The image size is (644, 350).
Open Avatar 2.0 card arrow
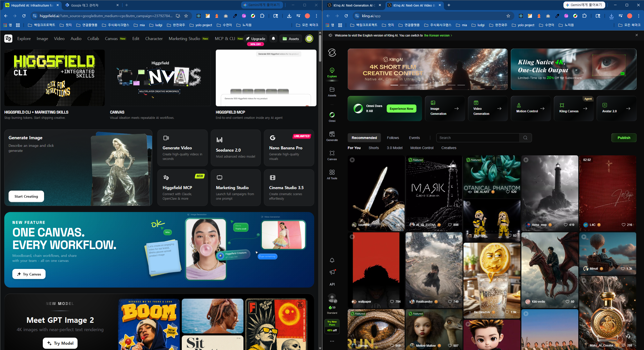coord(628,109)
